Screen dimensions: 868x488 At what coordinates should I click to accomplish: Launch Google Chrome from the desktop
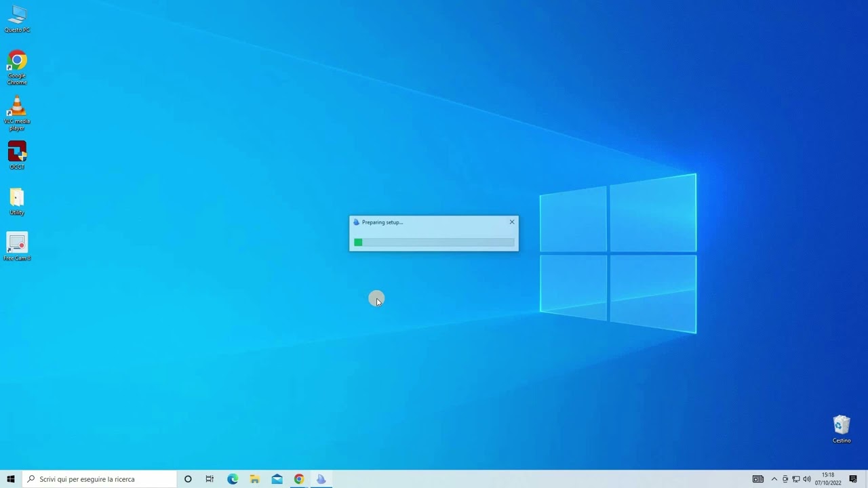[17, 67]
